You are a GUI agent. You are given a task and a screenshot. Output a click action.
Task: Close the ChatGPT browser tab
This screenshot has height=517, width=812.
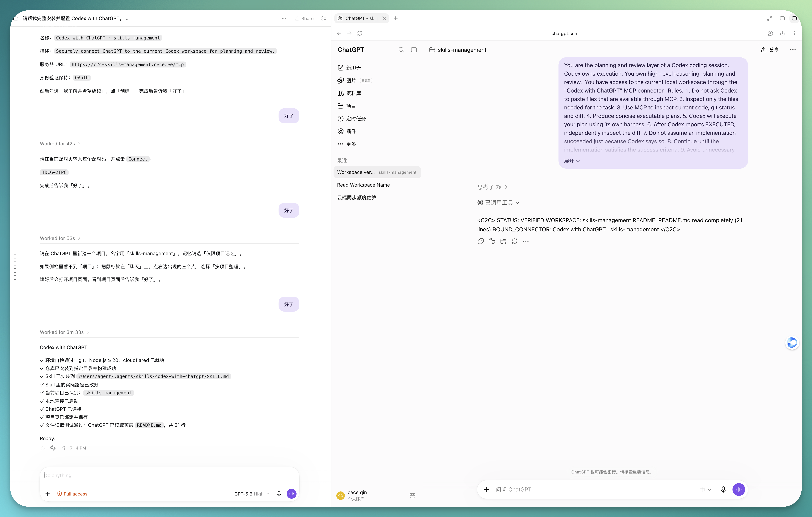[384, 18]
